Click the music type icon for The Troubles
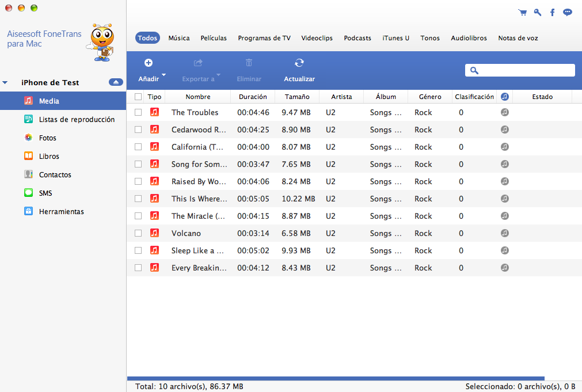Viewport: 582px width, 392px height. pos(154,112)
